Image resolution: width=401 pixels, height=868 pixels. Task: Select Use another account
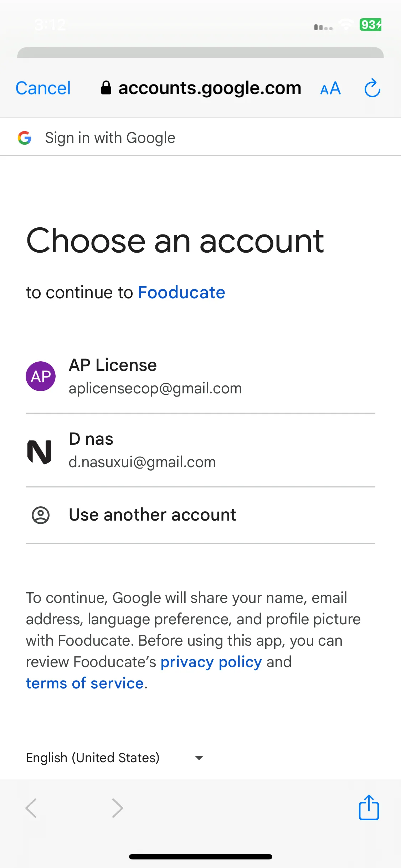click(x=200, y=515)
